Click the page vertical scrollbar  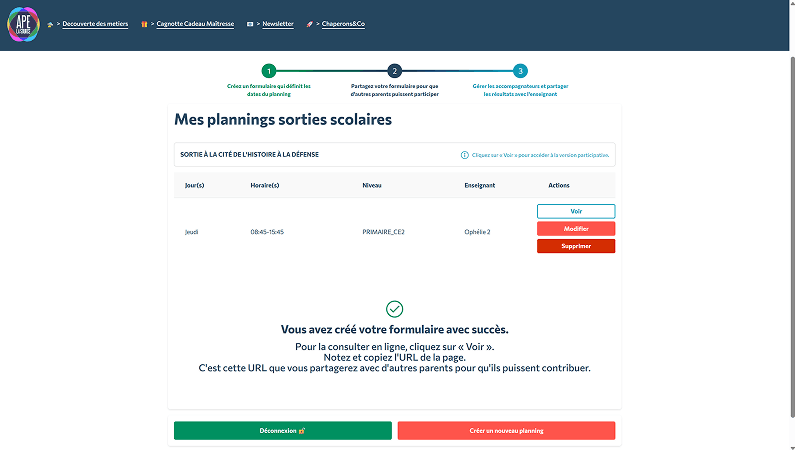coord(792,237)
